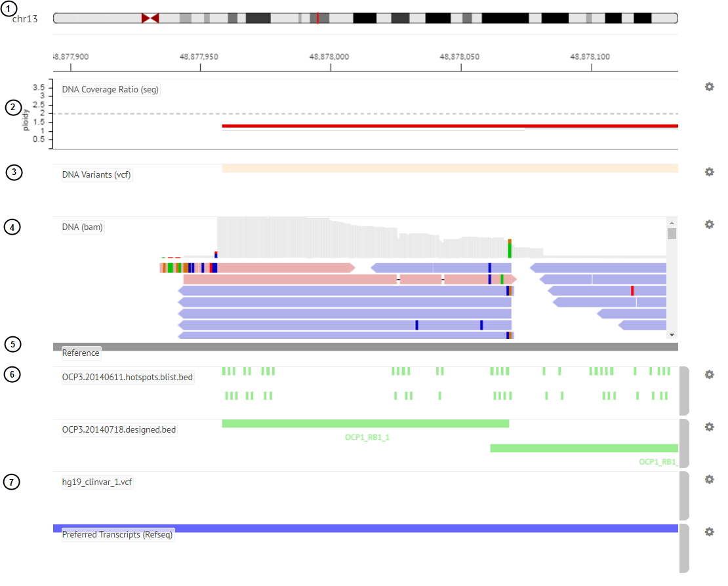Open gear menu for OCP3 designed.bed track
This screenshot has height=586, width=728.
(709, 427)
